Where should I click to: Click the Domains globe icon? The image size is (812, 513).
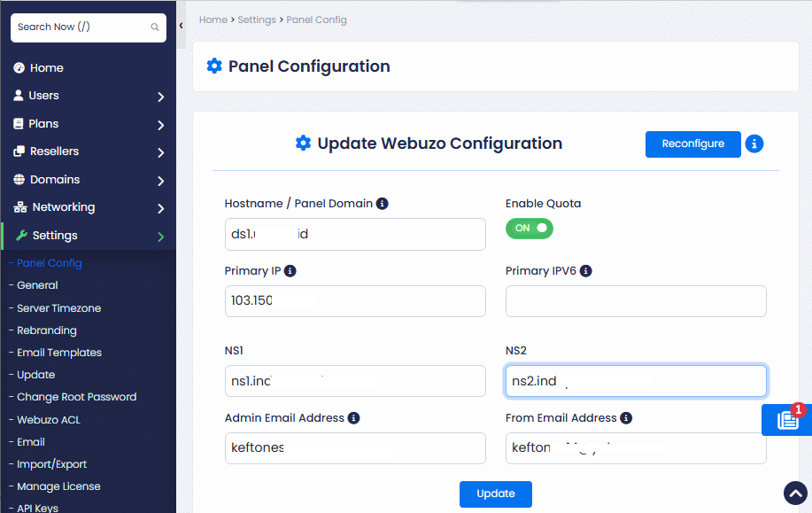coord(19,179)
